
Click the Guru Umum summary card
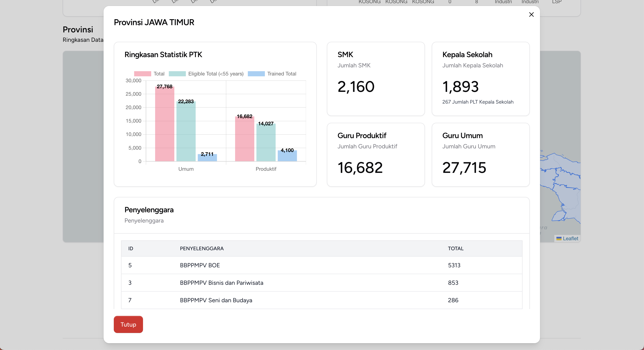click(x=480, y=155)
